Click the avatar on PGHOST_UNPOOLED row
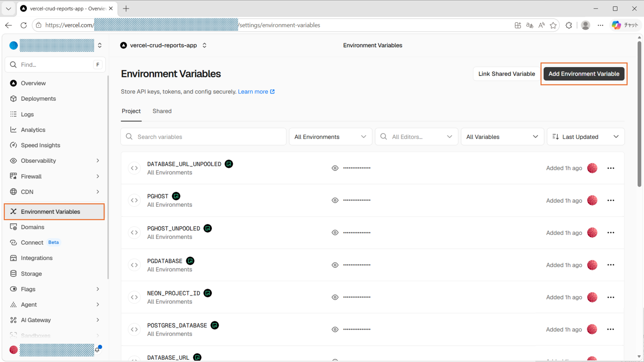644x362 pixels. pyautogui.click(x=592, y=233)
